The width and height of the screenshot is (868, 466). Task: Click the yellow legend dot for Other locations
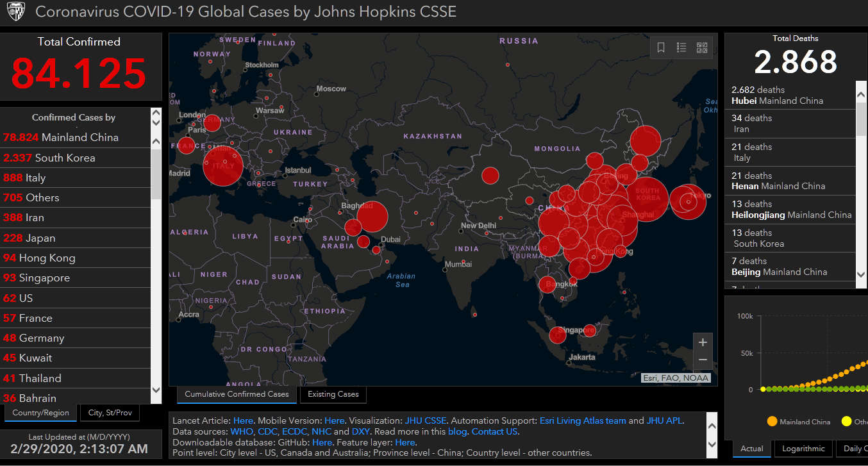pyautogui.click(x=846, y=421)
